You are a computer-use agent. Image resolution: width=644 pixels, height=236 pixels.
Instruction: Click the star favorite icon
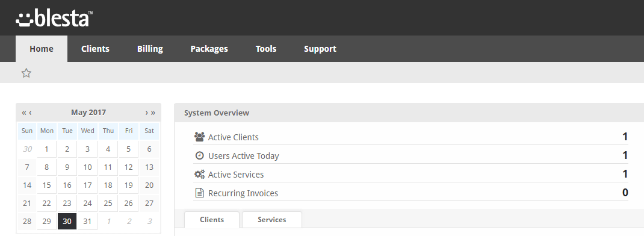coord(26,73)
